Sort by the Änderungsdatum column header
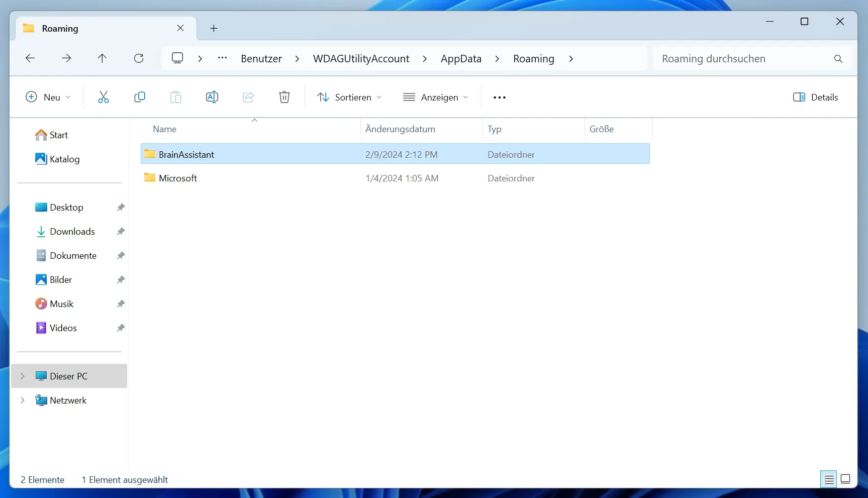This screenshot has width=868, height=498. 421,129
